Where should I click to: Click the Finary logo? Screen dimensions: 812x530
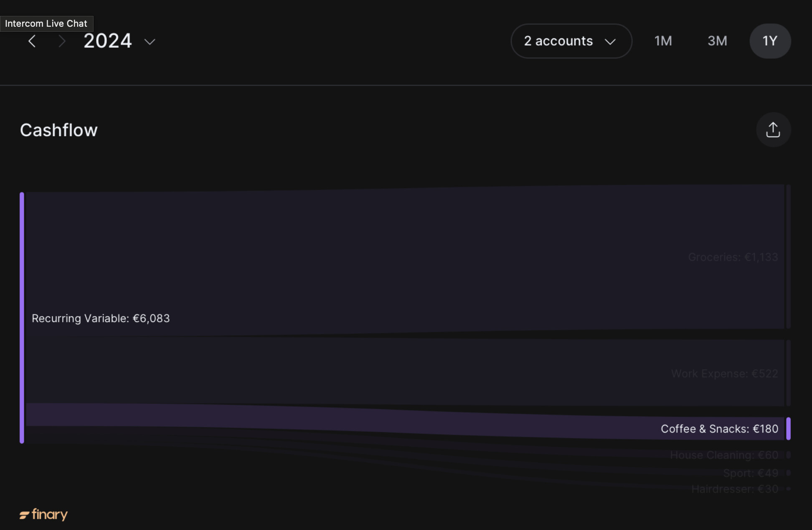pyautogui.click(x=43, y=515)
